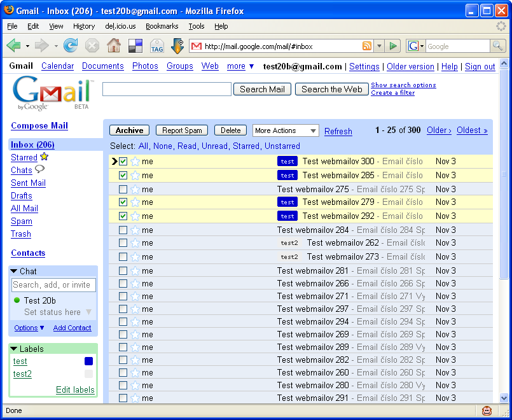Open the File menu
This screenshot has width=512, height=420.
12,26
